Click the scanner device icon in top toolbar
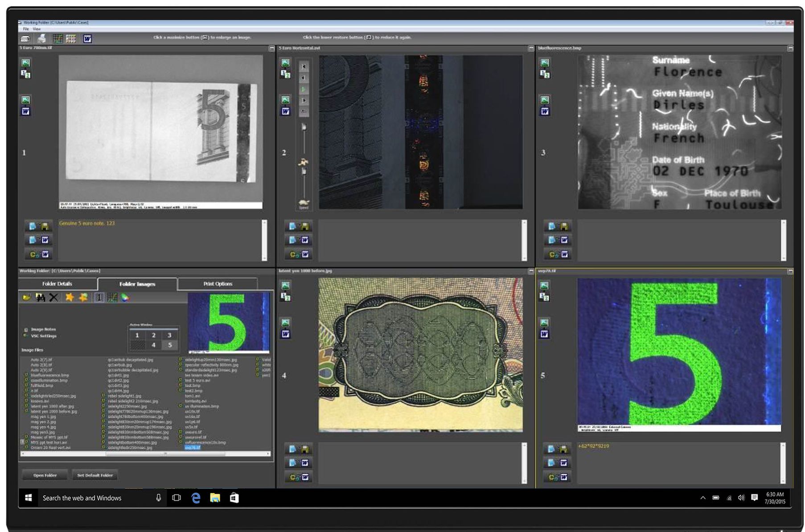 pyautogui.click(x=26, y=39)
